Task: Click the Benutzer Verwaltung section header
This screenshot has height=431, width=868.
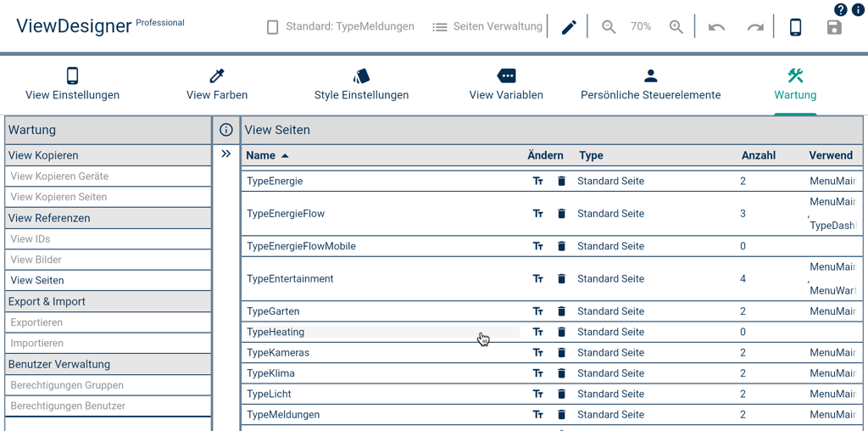Action: click(x=108, y=364)
